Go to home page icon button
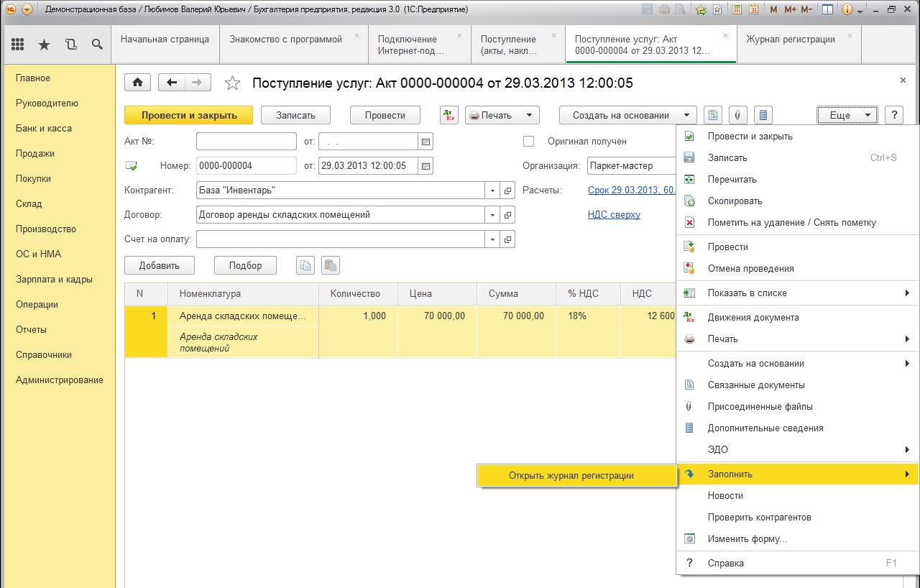The width and height of the screenshot is (920, 588). pyautogui.click(x=138, y=83)
